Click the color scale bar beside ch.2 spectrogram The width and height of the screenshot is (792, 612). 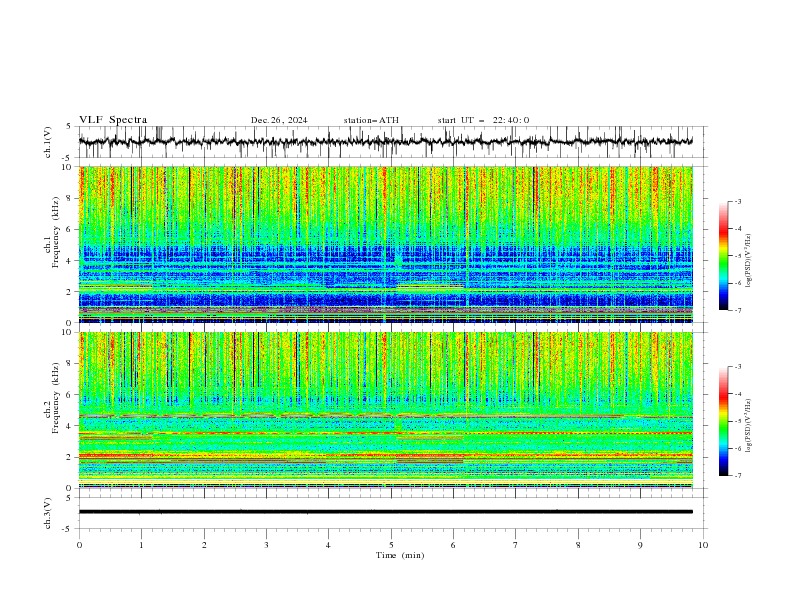coord(723,421)
